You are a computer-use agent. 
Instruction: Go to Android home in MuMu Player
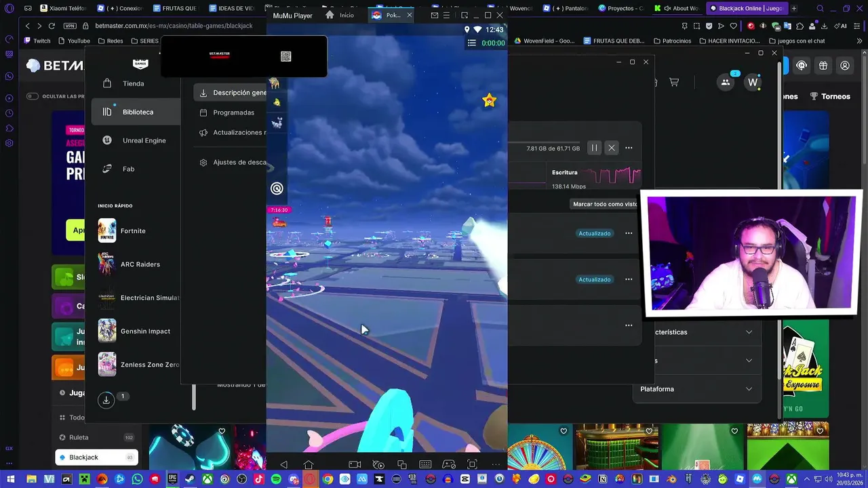point(309,464)
